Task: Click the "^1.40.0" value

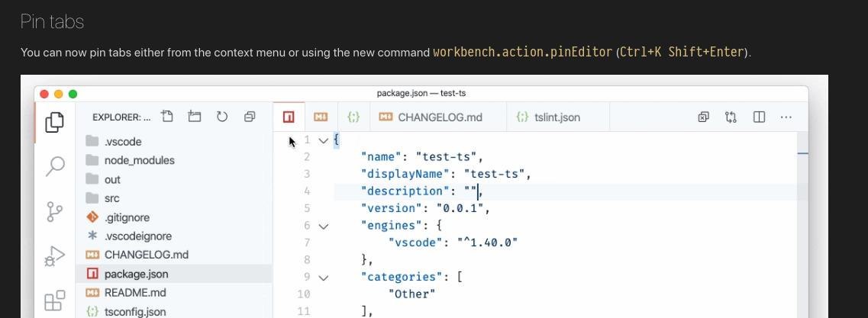Action: pos(489,243)
